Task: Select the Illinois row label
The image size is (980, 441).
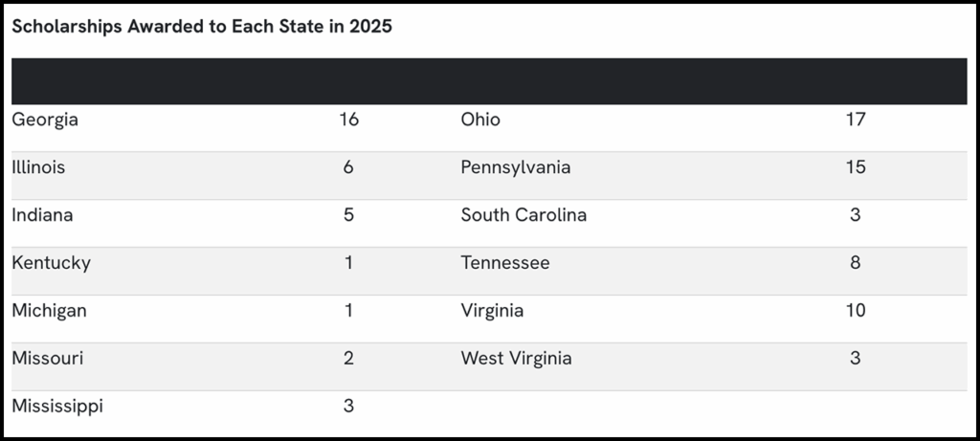Action: tap(38, 167)
